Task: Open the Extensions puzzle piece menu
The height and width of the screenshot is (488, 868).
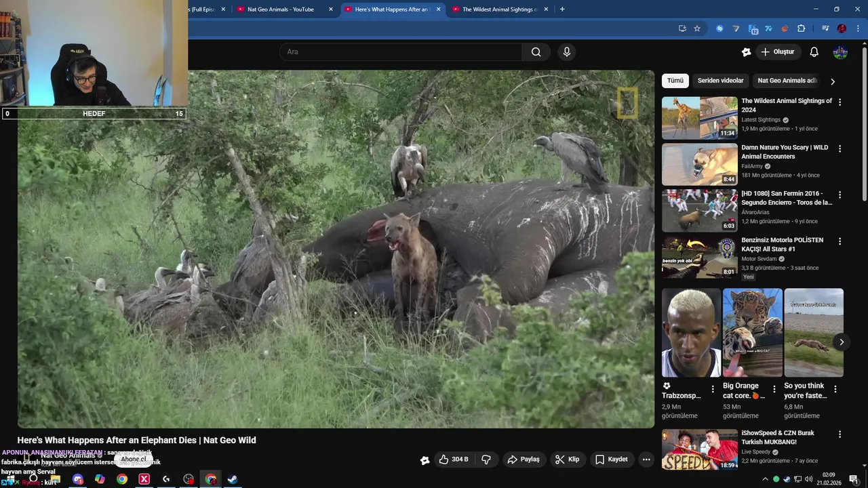Action: tap(801, 28)
